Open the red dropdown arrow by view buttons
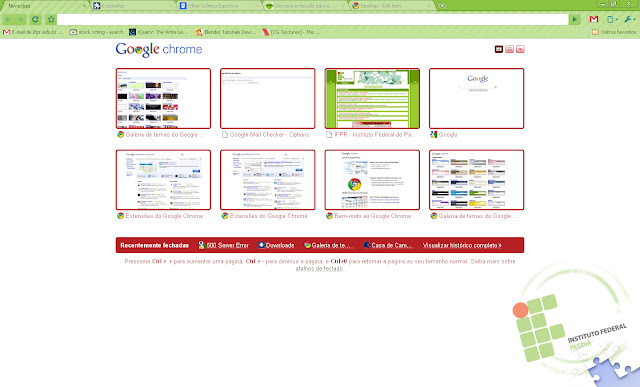This screenshot has width=640, height=387. (x=520, y=49)
